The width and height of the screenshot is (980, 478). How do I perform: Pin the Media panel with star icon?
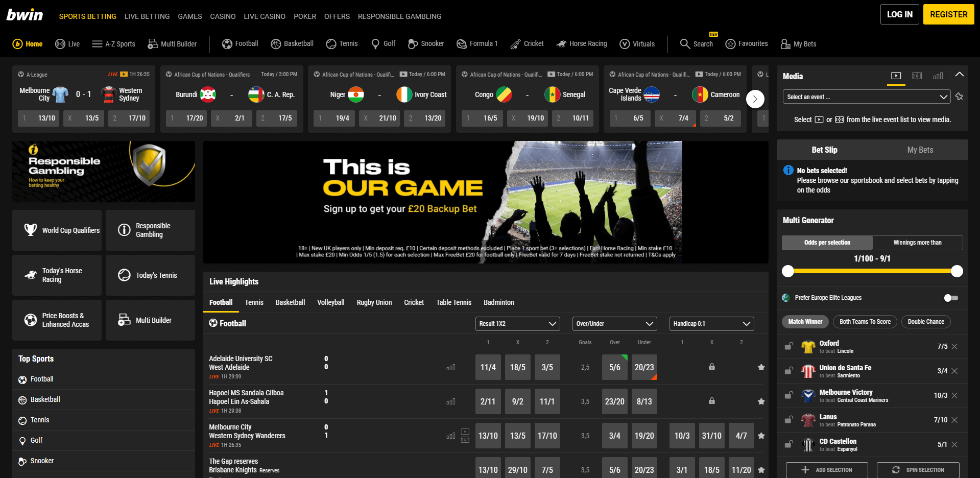click(x=959, y=97)
